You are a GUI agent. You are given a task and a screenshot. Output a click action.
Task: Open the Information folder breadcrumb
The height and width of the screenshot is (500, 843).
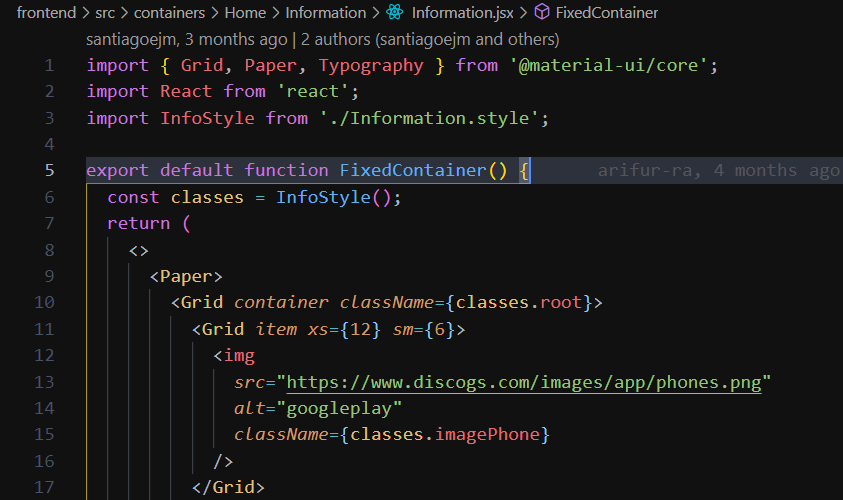326,12
